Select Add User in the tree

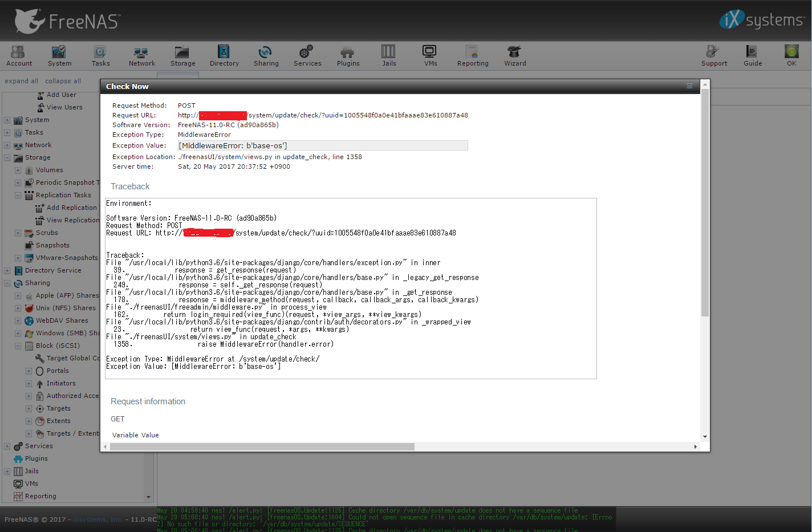point(61,95)
